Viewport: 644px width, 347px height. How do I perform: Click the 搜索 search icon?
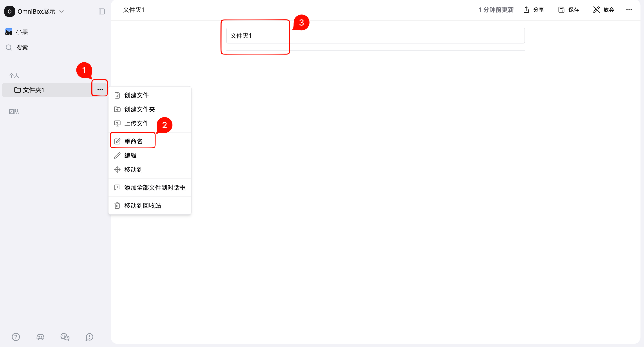point(9,47)
